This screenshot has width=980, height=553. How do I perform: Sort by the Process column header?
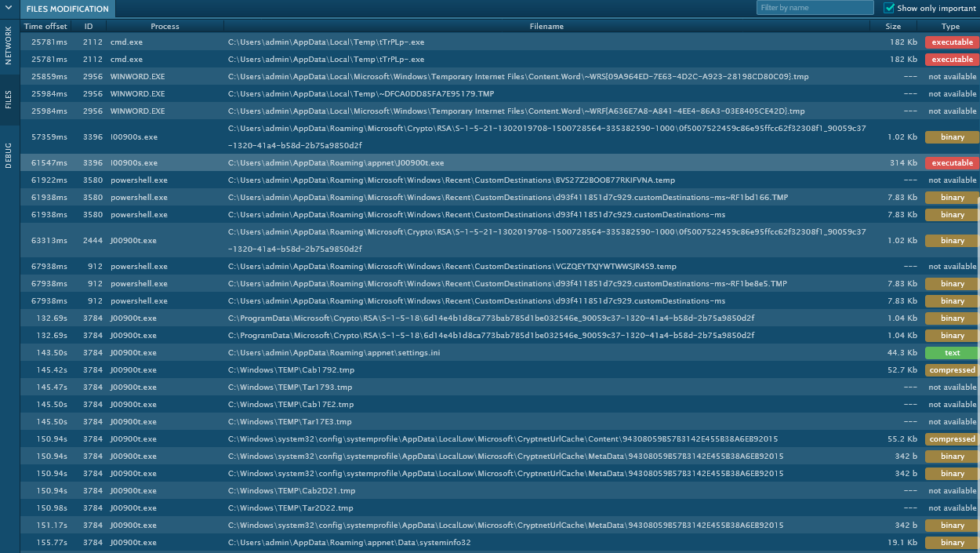click(165, 26)
